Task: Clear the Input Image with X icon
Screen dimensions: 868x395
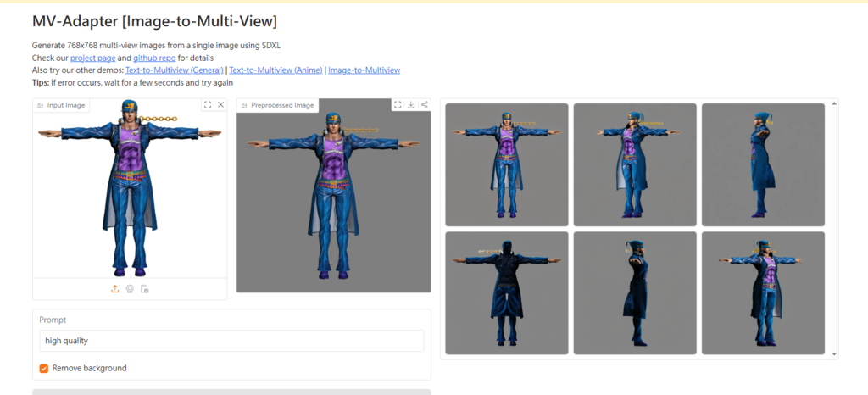Action: (220, 104)
